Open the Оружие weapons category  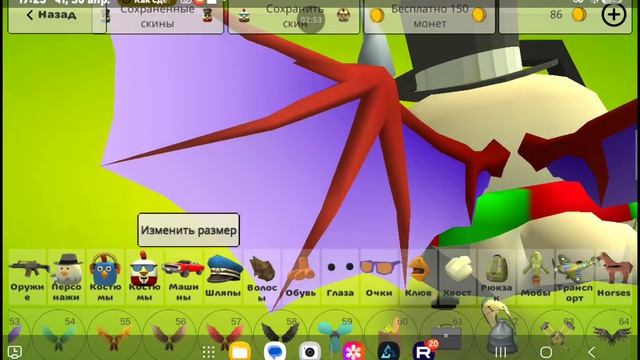tap(27, 277)
